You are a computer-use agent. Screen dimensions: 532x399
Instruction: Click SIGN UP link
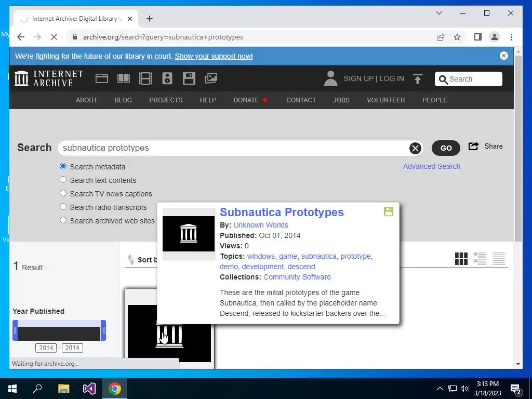pos(358,79)
